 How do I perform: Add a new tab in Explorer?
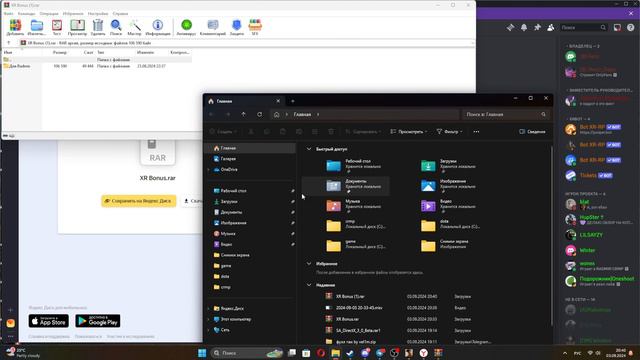coord(293,101)
